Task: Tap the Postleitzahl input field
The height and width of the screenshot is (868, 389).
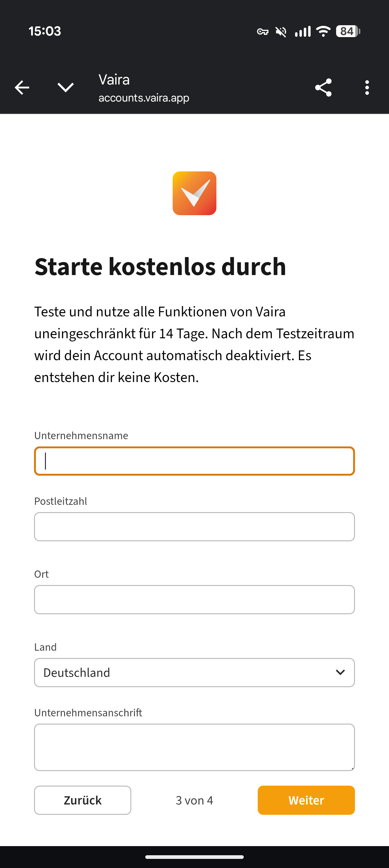Action: (x=194, y=527)
